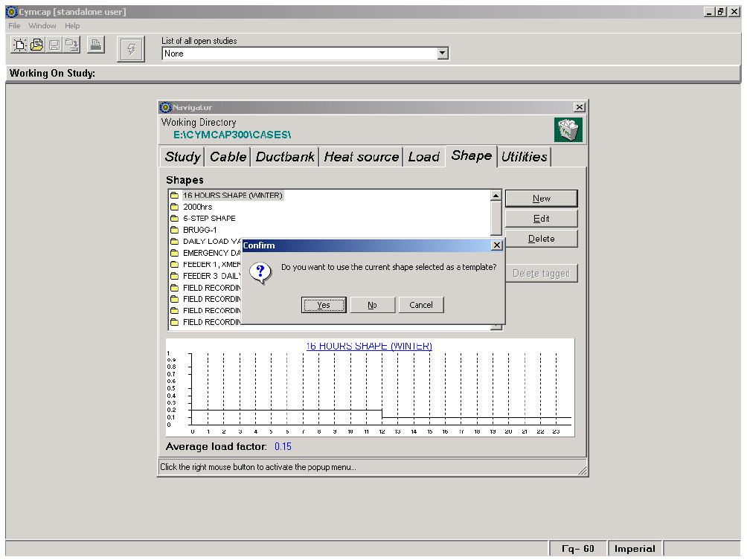Click the average load factor value 0.15
Screen dimensions: 747x560
pos(283,447)
